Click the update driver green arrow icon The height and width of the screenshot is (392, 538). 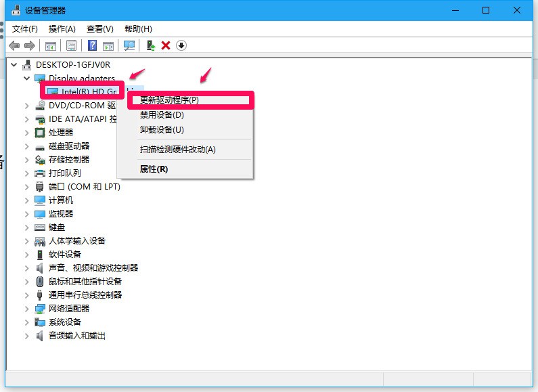click(x=151, y=45)
